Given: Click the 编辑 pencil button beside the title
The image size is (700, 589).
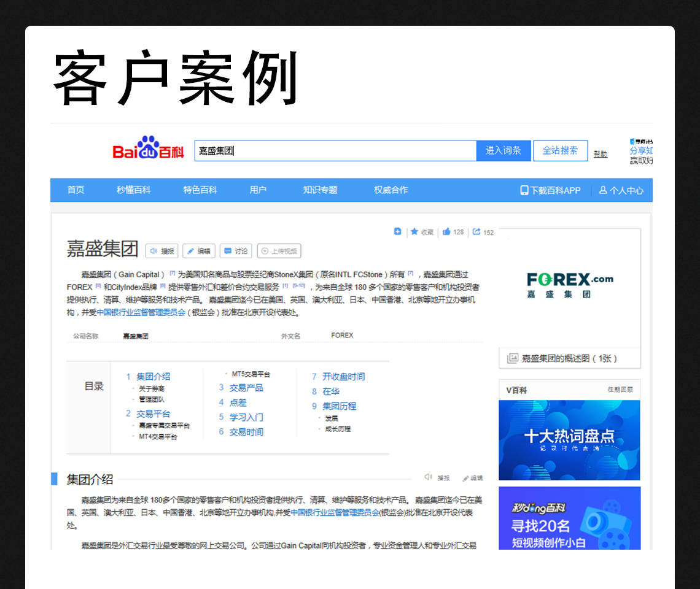Looking at the screenshot, I should (199, 251).
